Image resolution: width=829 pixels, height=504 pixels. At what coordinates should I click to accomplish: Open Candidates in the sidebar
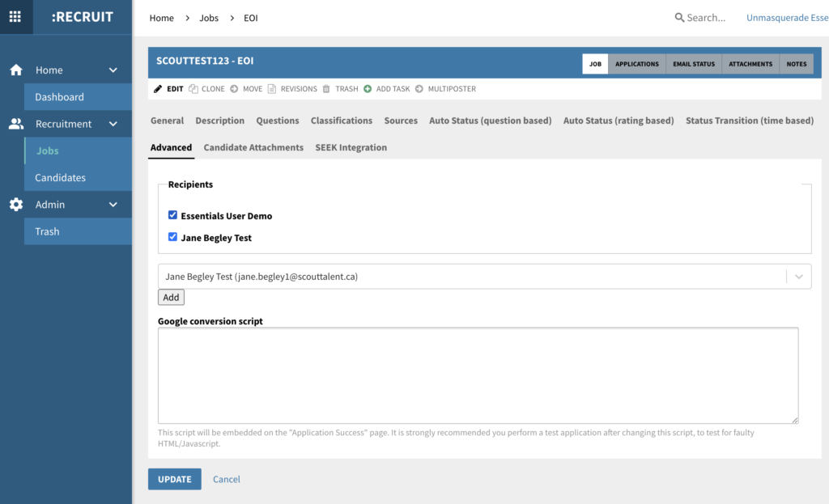[x=78, y=177]
